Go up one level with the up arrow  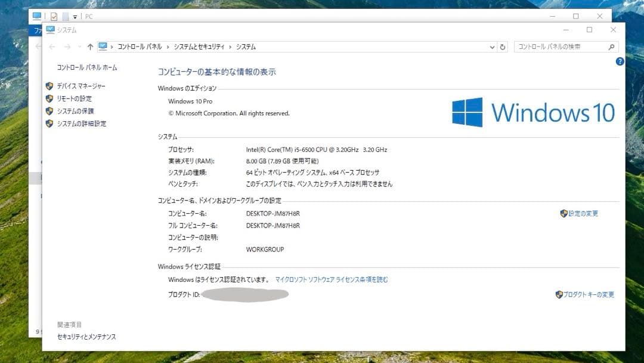tap(91, 47)
